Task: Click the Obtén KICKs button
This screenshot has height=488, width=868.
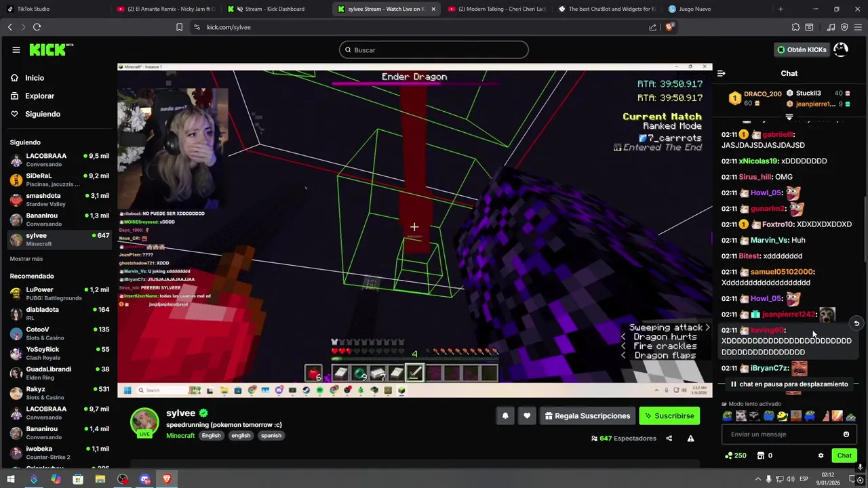Action: point(802,49)
